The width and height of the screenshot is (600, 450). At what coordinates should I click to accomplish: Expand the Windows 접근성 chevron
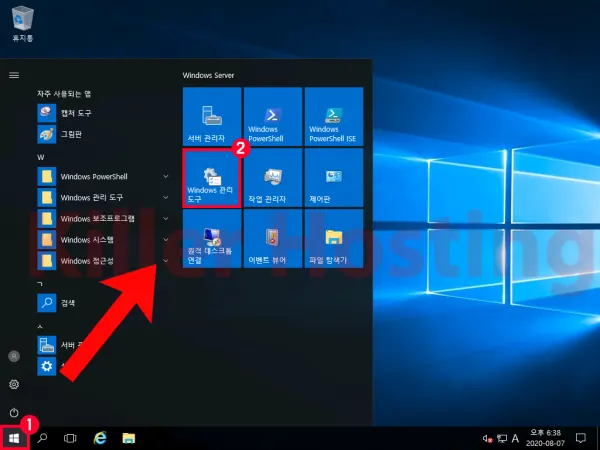(166, 261)
